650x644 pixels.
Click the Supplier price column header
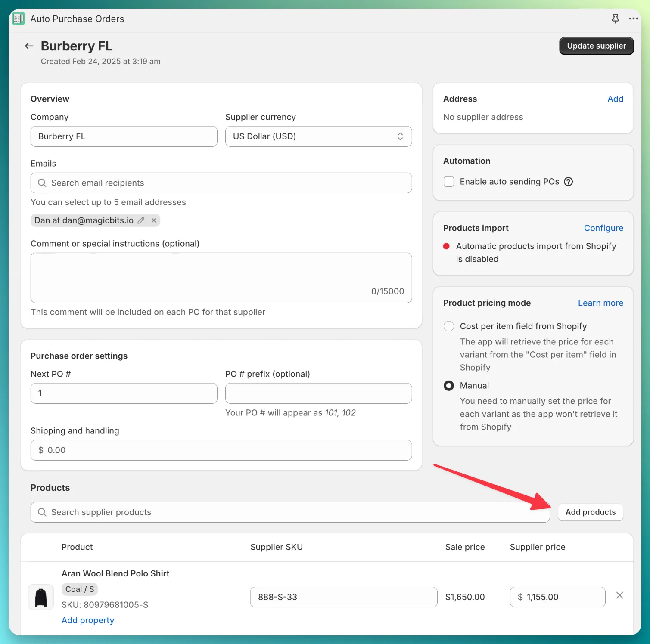tap(538, 547)
